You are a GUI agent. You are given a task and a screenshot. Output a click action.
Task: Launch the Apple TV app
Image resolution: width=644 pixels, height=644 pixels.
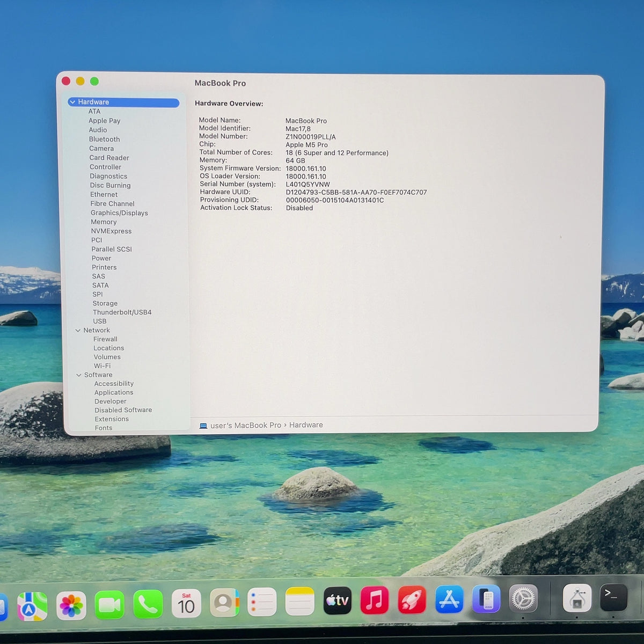coord(338,601)
